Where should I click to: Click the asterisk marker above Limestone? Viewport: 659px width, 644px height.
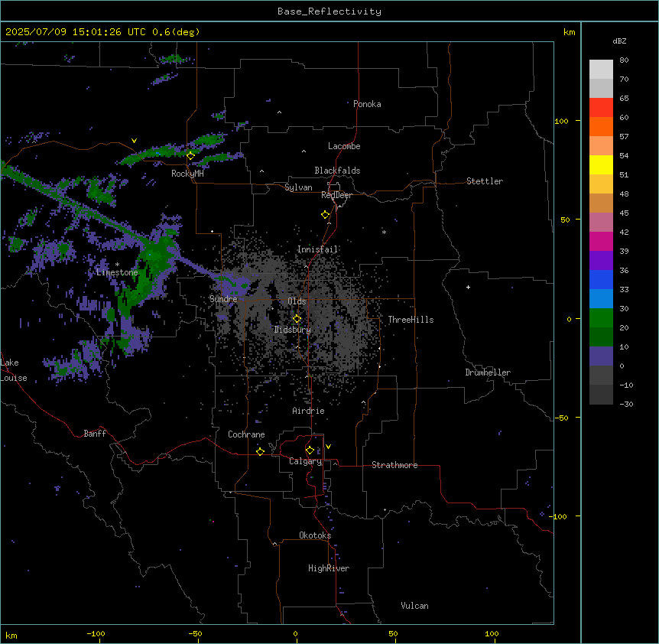(x=117, y=265)
